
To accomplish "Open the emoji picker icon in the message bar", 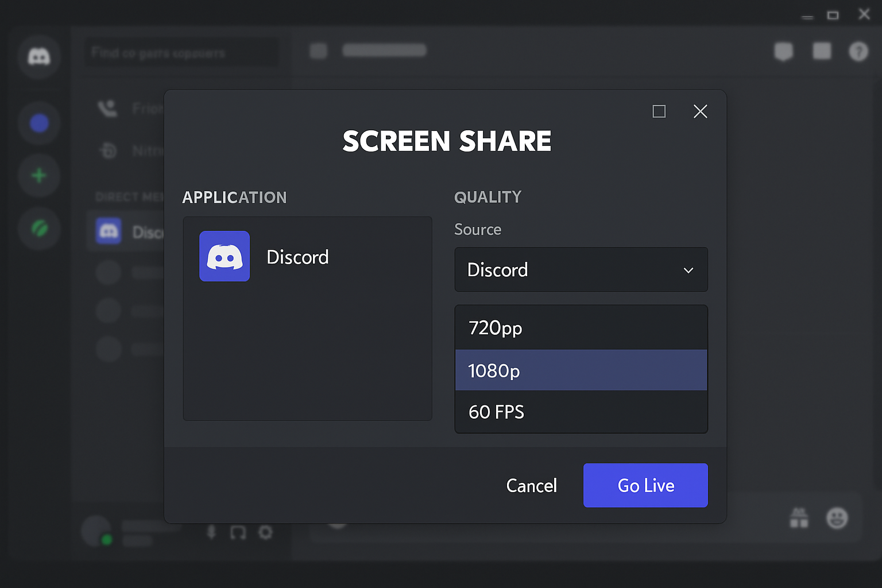I will [837, 517].
